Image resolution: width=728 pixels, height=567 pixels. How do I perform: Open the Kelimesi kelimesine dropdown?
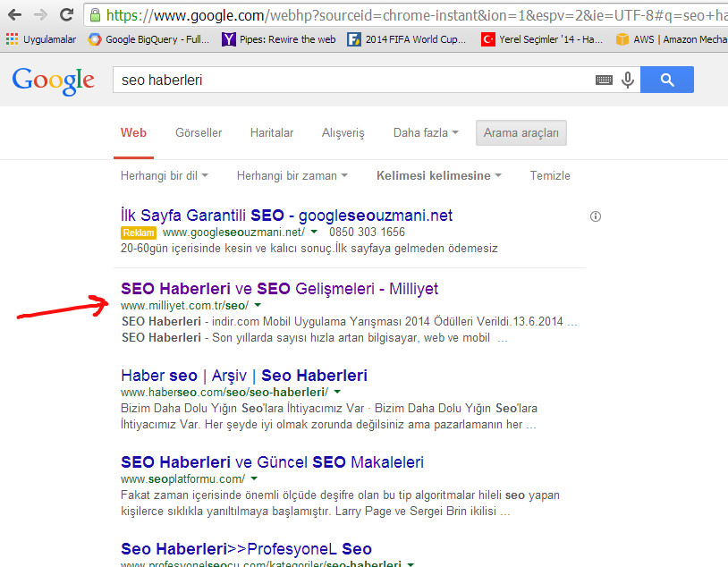[x=439, y=175]
